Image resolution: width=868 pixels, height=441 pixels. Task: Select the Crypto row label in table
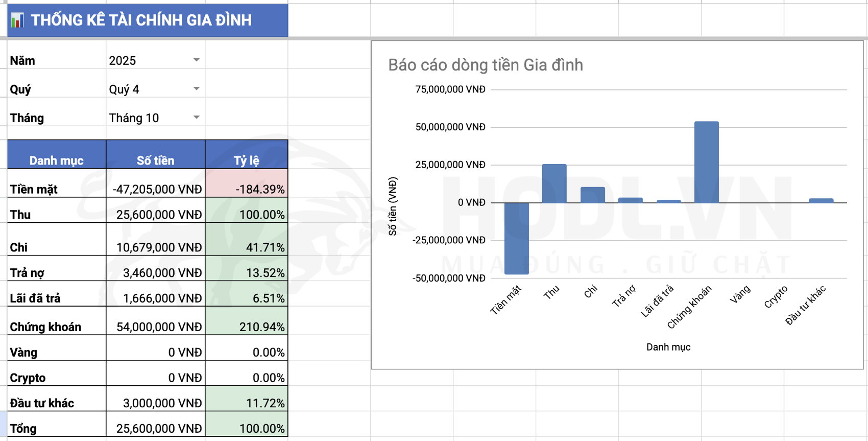coord(56,378)
